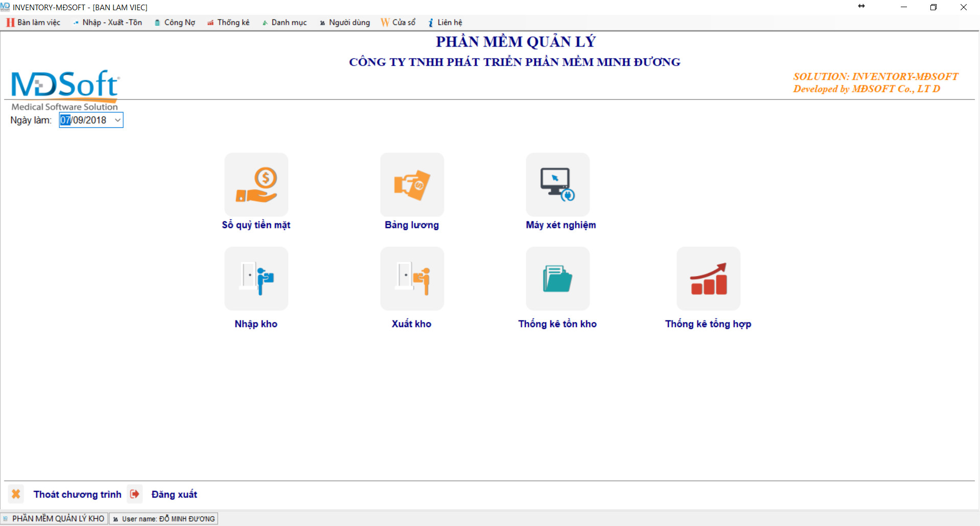This screenshot has width=980, height=526.
Task: Open the Thống kê tồn kho folder icon
Action: click(558, 279)
